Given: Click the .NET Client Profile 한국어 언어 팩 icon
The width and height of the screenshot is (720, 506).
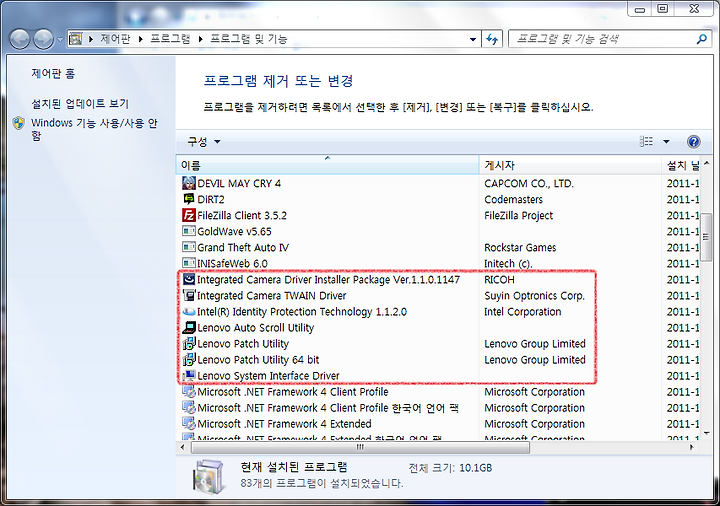Looking at the screenshot, I should click(x=189, y=408).
